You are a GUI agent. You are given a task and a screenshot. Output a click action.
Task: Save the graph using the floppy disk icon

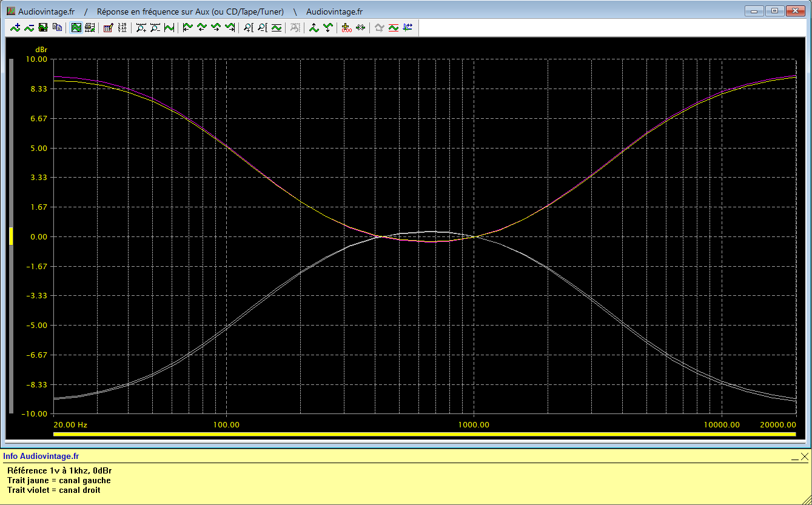point(43,27)
